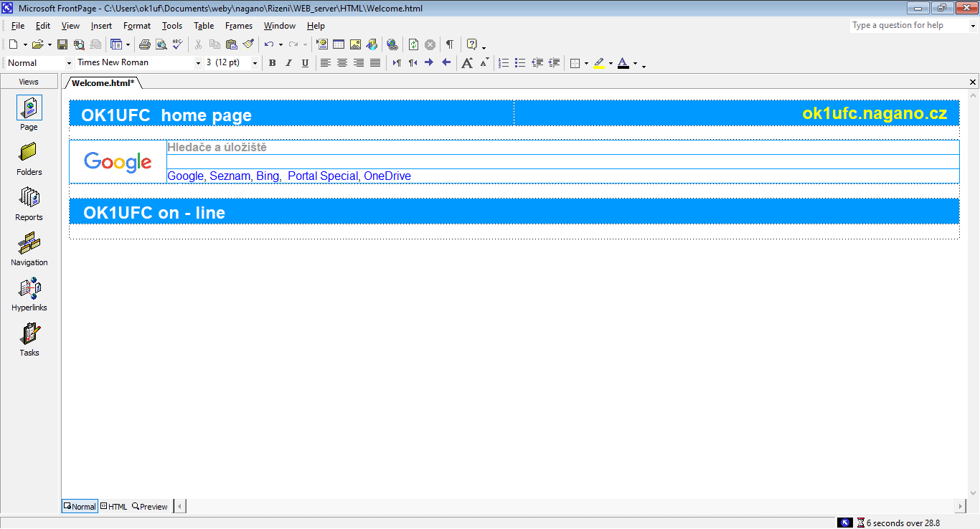The width and height of the screenshot is (980, 529).
Task: Click the Seznam link in the page
Action: coord(230,176)
